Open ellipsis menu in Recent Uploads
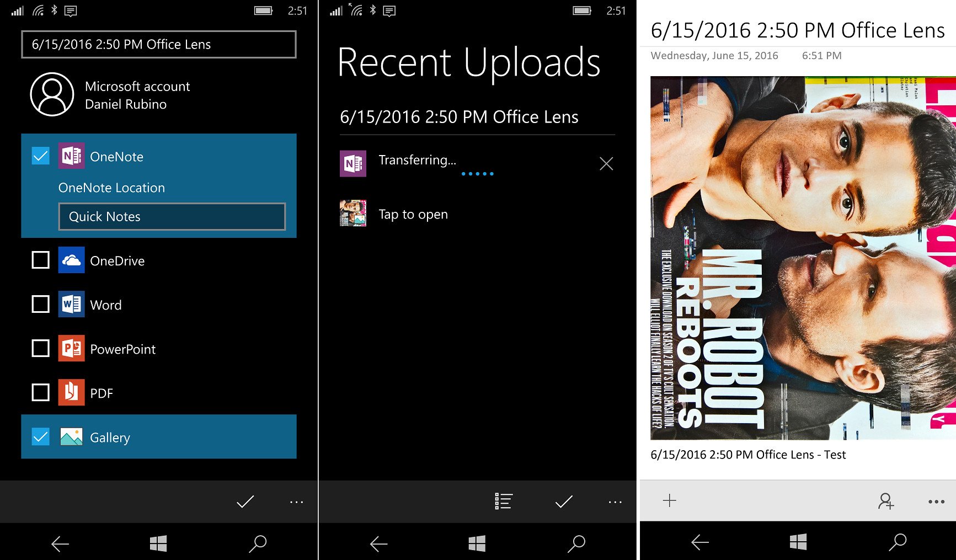This screenshot has width=956, height=560. point(615,502)
